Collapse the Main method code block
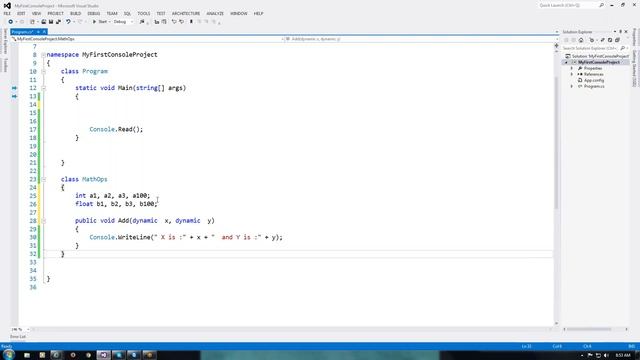This screenshot has height=360, width=640. click(43, 88)
